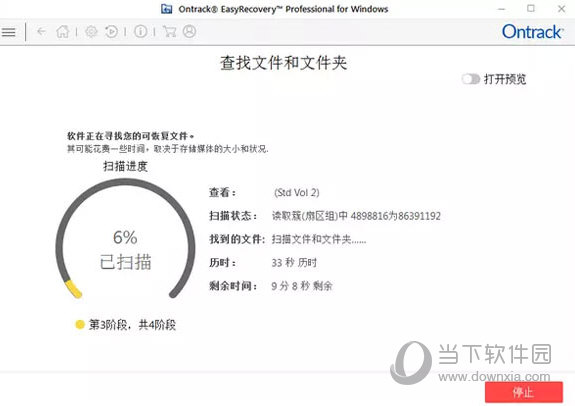Toggle the 打开预览 preview switch
Screen dimensions: 575x406
[x=470, y=79]
